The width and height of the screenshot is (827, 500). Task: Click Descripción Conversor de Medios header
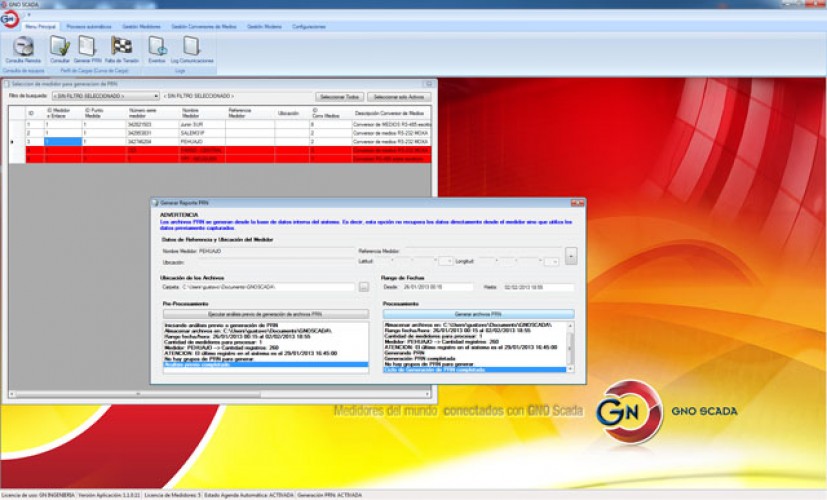[391, 113]
